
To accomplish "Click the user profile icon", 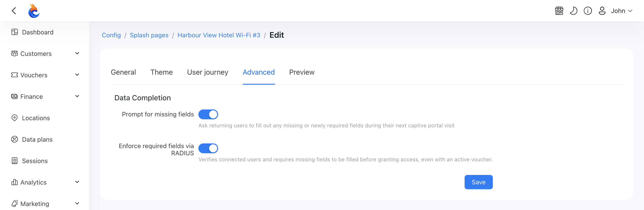I will [602, 11].
